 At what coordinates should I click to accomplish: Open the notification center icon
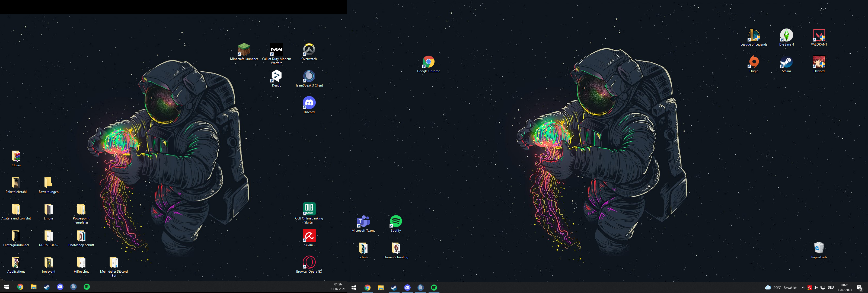(x=860, y=288)
